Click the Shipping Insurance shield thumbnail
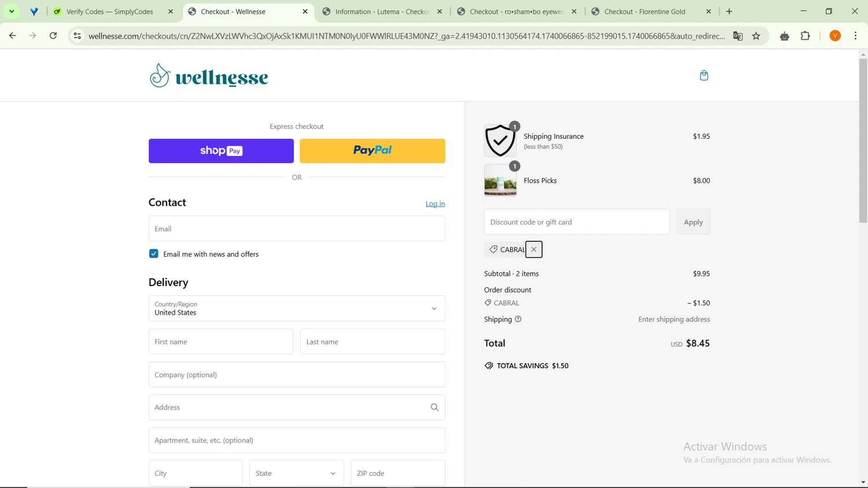868x488 pixels. (501, 141)
